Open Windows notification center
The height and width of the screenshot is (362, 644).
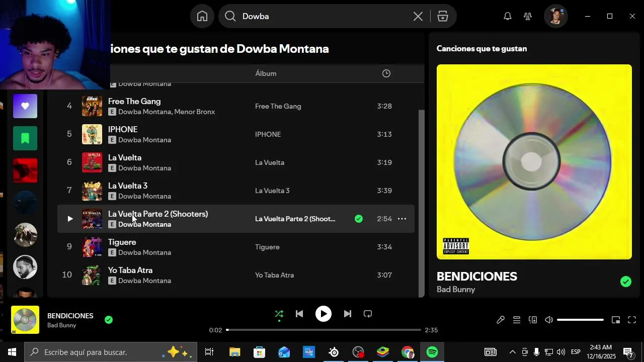(x=628, y=352)
